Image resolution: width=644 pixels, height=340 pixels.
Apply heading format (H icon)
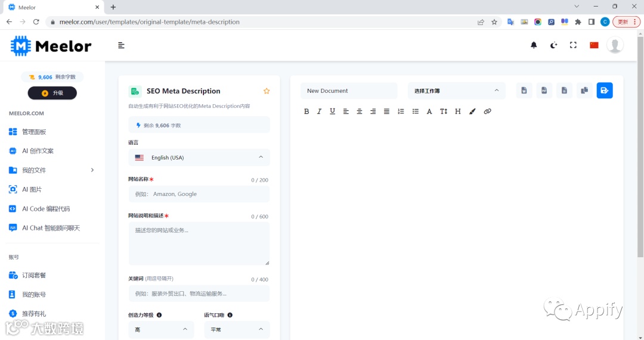click(x=457, y=111)
